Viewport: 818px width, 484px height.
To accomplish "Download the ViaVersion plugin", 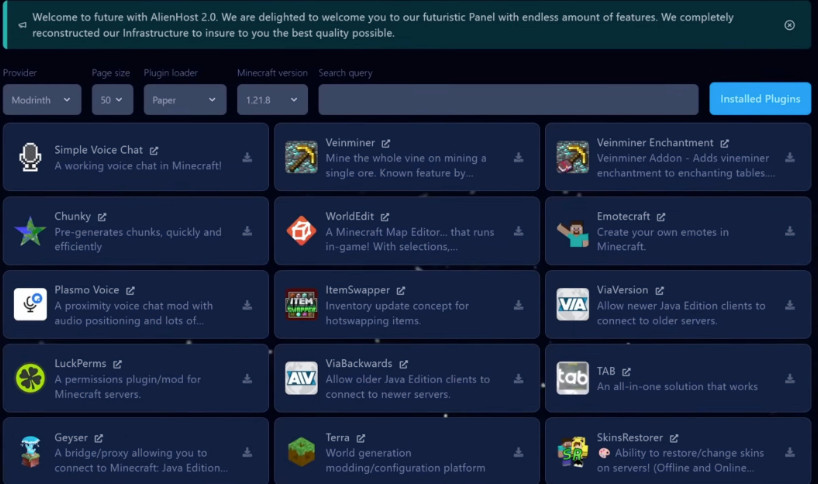I will click(790, 305).
